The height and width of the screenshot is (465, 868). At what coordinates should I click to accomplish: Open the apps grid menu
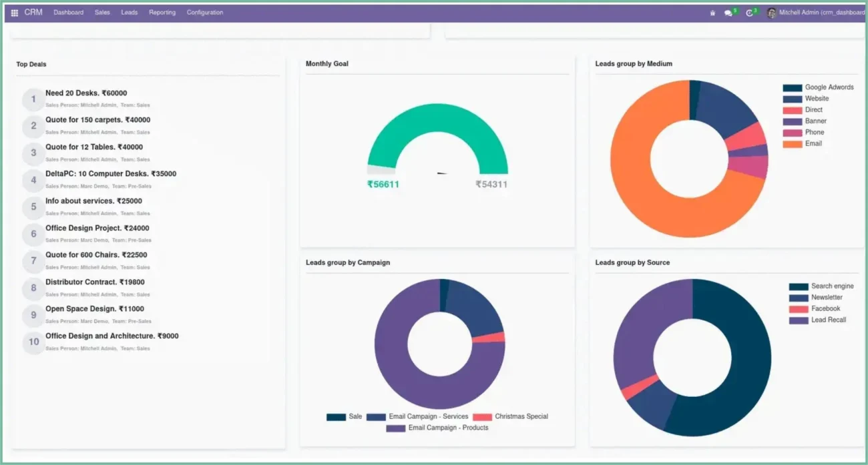coord(14,11)
